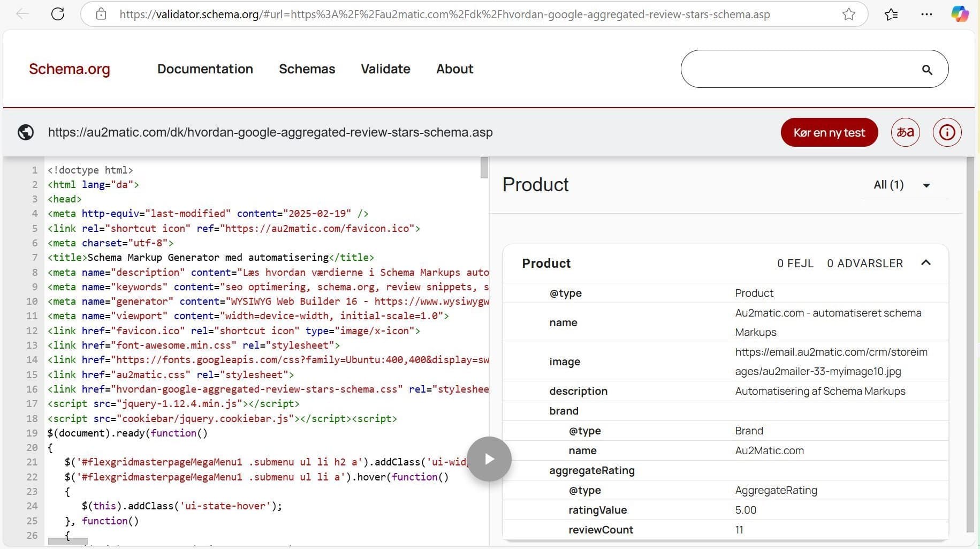Open Copilot sidebar icon
Viewport: 980px width, 549px height.
[x=960, y=14]
